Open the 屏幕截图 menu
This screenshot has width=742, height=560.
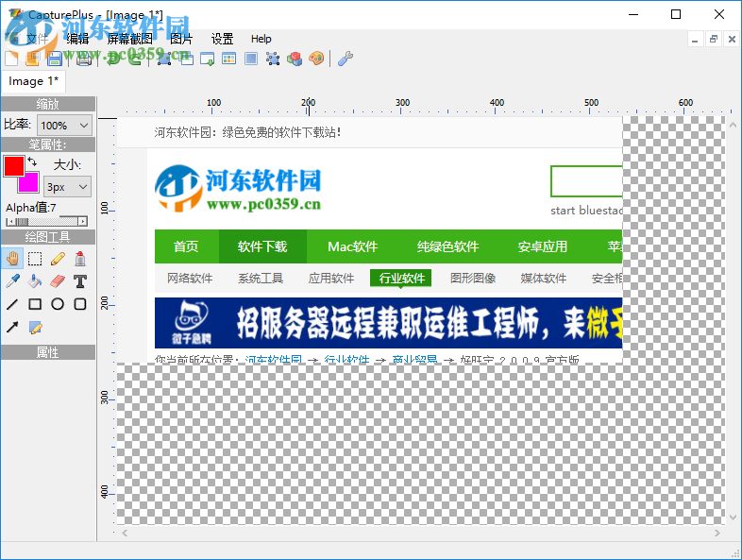click(x=129, y=39)
